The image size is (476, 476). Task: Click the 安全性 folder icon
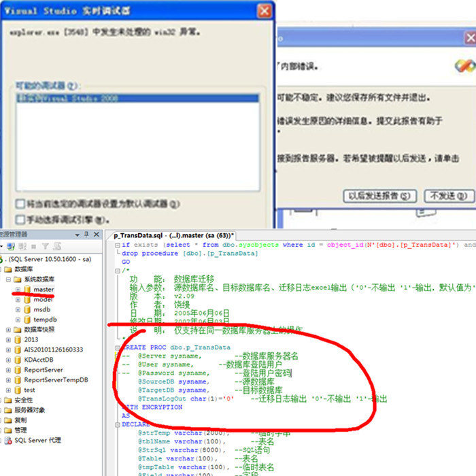8,400
